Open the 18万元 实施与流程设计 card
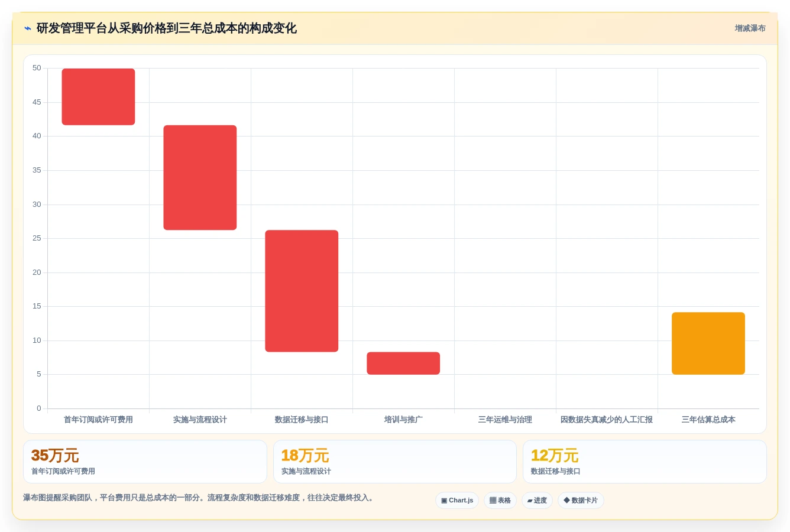Viewport: 790px width, 532px height. point(395,462)
